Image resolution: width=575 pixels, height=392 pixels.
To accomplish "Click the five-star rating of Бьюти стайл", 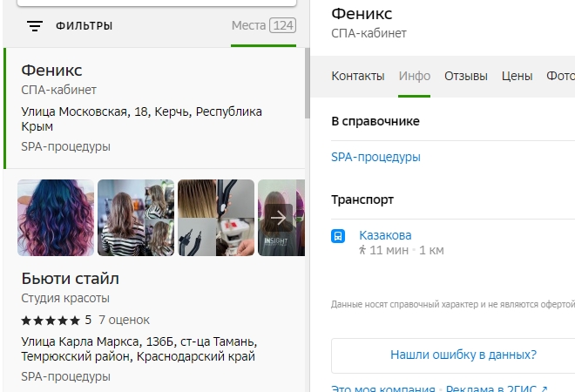I will (51, 320).
